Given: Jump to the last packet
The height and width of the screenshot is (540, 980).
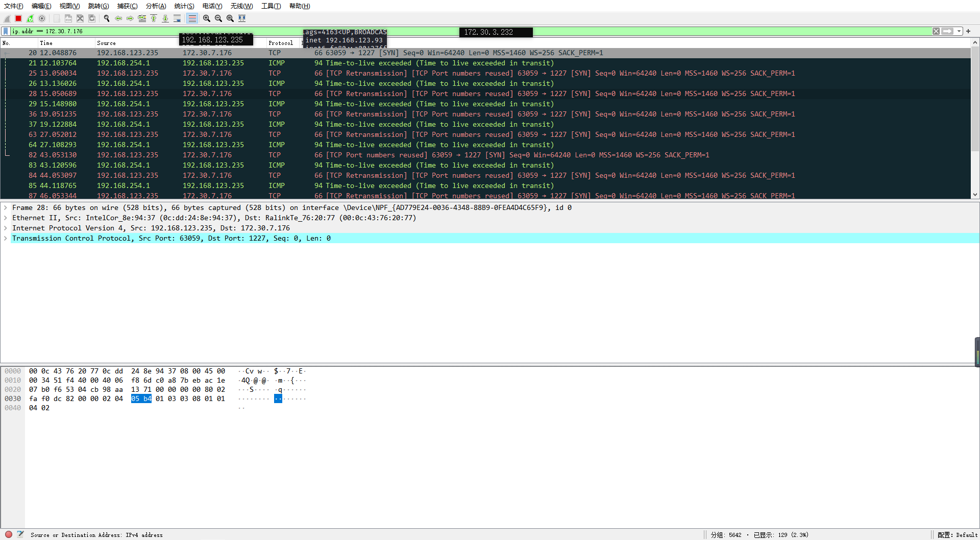Looking at the screenshot, I should pos(165,18).
